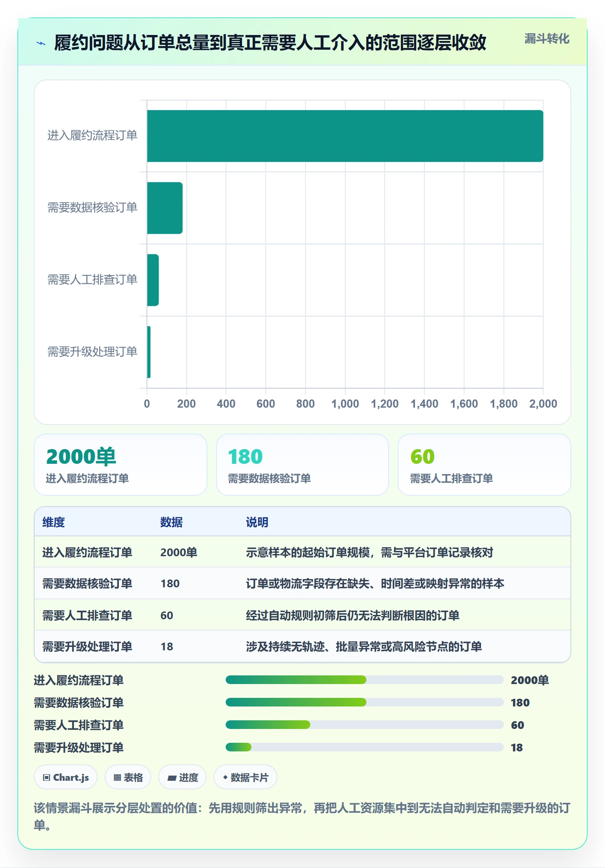605x868 pixels.
Task: Click the progress bar for 进入履约流程订单
Action: pyautogui.click(x=364, y=680)
